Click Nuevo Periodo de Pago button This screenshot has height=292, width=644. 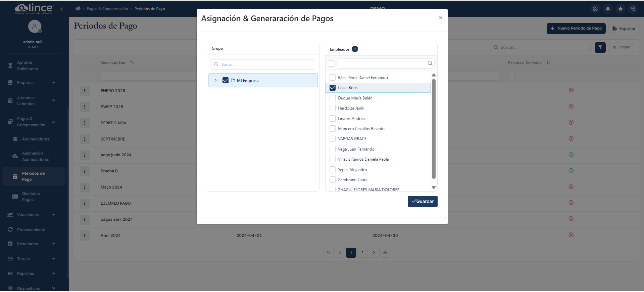[x=576, y=29]
